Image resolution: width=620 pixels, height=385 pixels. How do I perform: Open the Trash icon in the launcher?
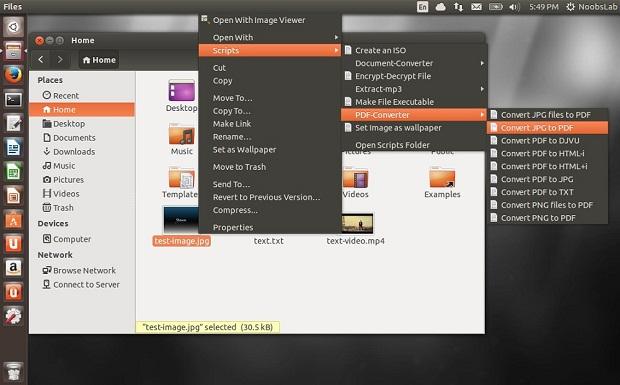tap(13, 372)
